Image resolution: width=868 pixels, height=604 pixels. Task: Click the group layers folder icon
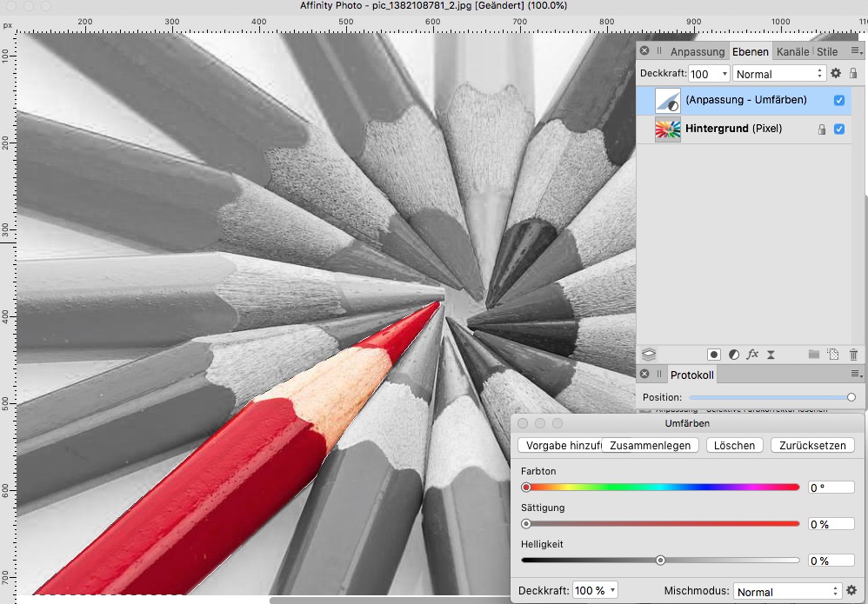pyautogui.click(x=814, y=355)
